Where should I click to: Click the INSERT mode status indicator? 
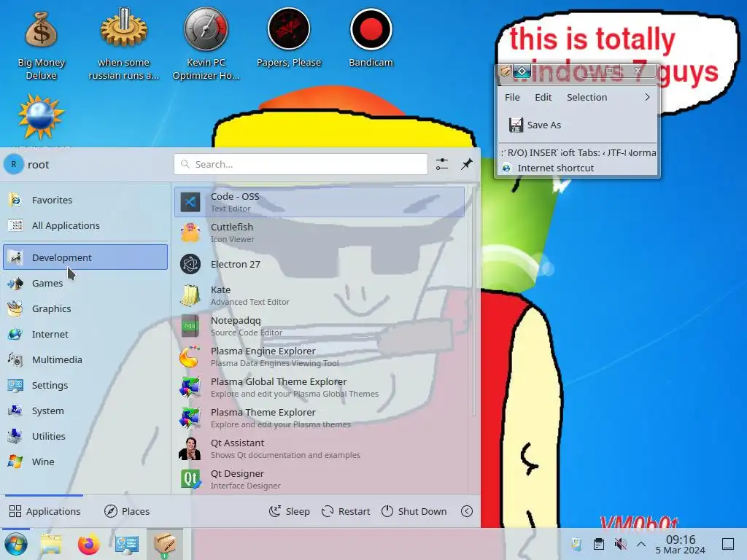point(543,153)
